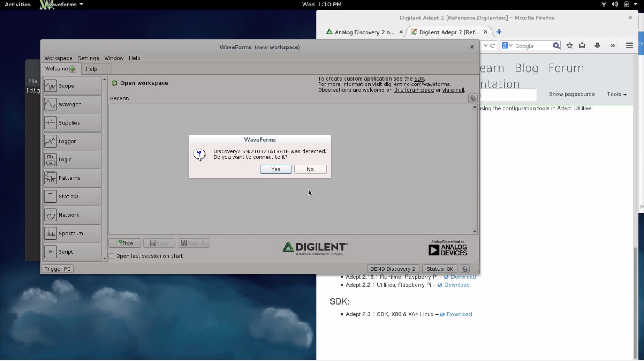The width and height of the screenshot is (644, 361).
Task: Open Firefox downloads arrow icon
Action: [597, 46]
